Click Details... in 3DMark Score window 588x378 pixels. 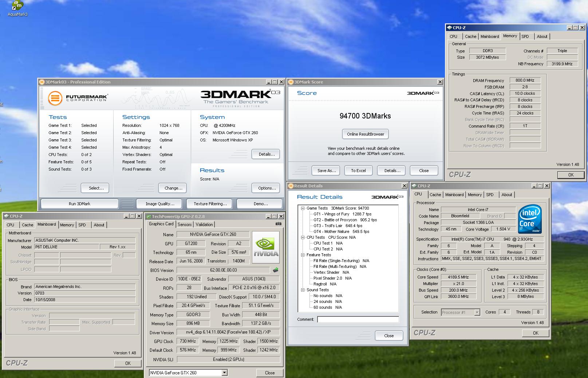point(392,171)
